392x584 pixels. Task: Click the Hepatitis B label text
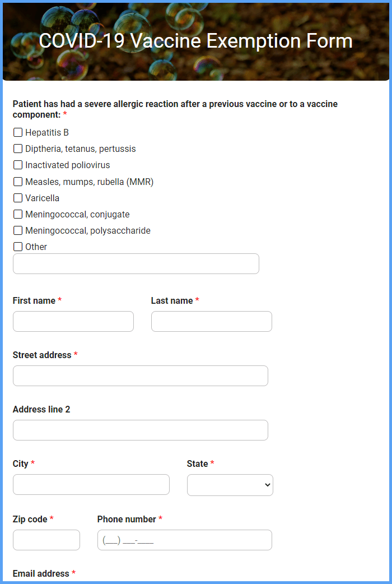(x=47, y=133)
